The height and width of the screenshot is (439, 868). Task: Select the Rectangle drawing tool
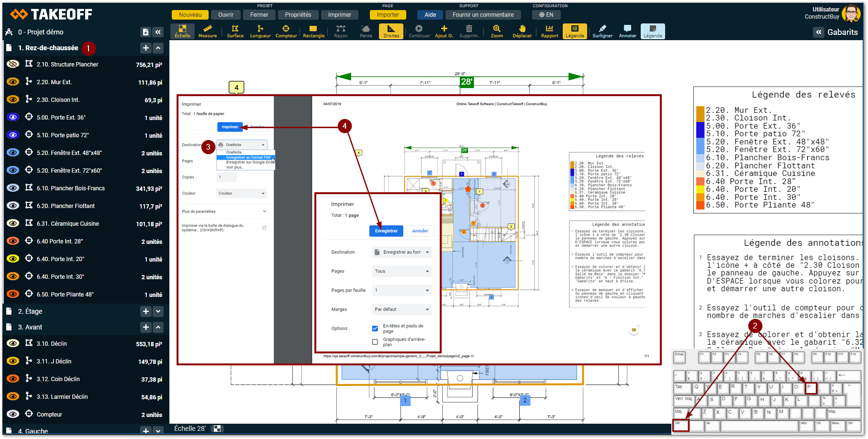(313, 31)
